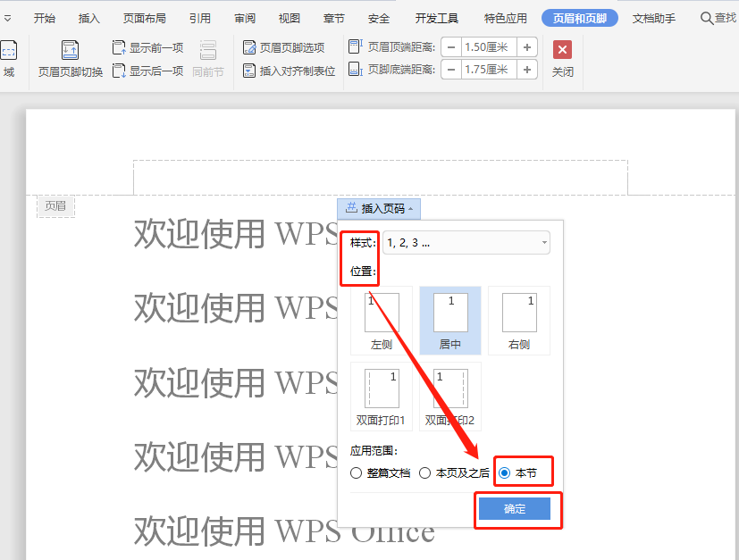This screenshot has height=560, width=739.
Task: Open the 开始 tab
Action: click(x=45, y=19)
